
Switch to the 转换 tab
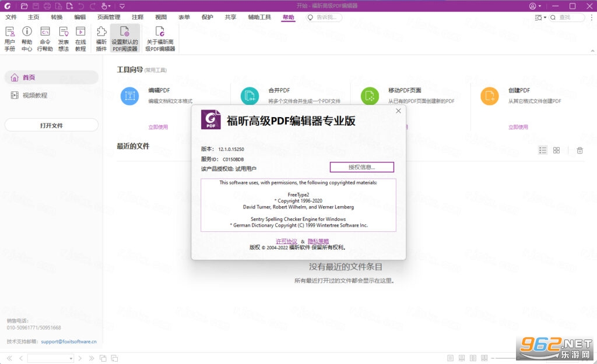coord(57,17)
